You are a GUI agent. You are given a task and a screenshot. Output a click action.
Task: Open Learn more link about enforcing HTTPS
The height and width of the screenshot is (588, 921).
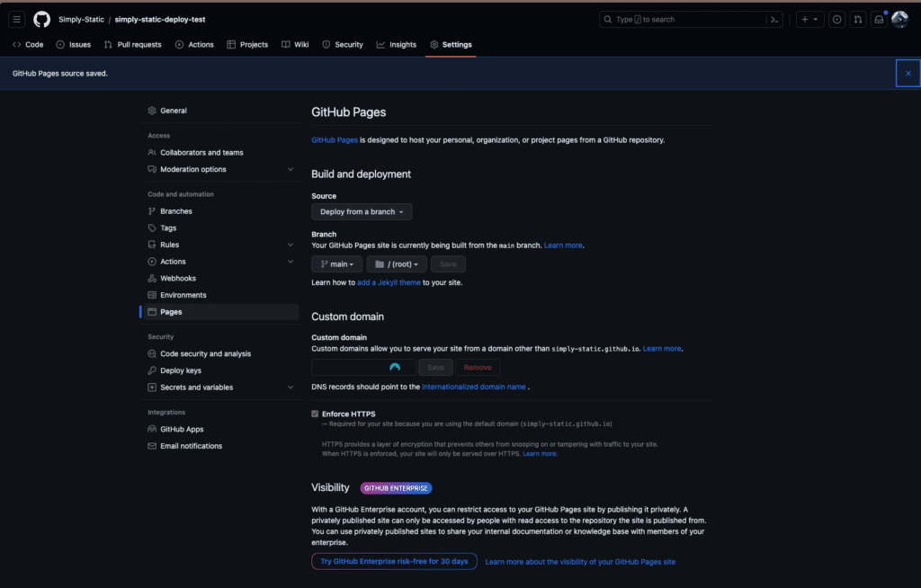click(x=540, y=453)
